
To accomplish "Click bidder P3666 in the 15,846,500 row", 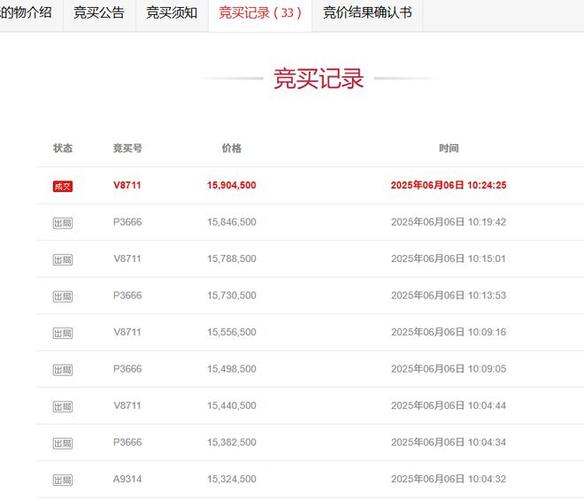I will point(127,222).
